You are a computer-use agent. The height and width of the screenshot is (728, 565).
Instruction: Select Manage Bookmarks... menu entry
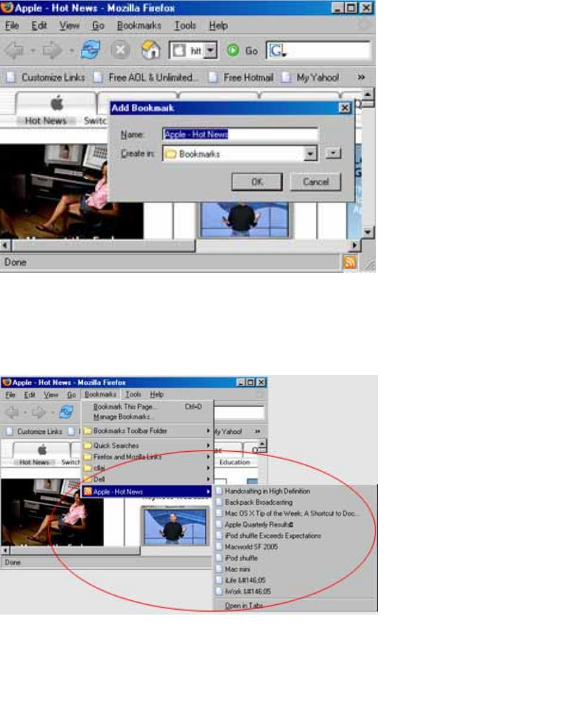click(x=147, y=417)
